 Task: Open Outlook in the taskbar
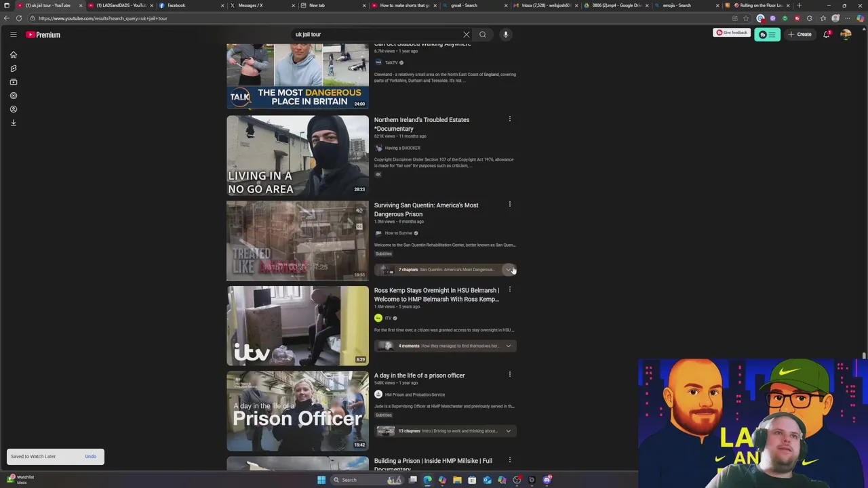coord(487,480)
